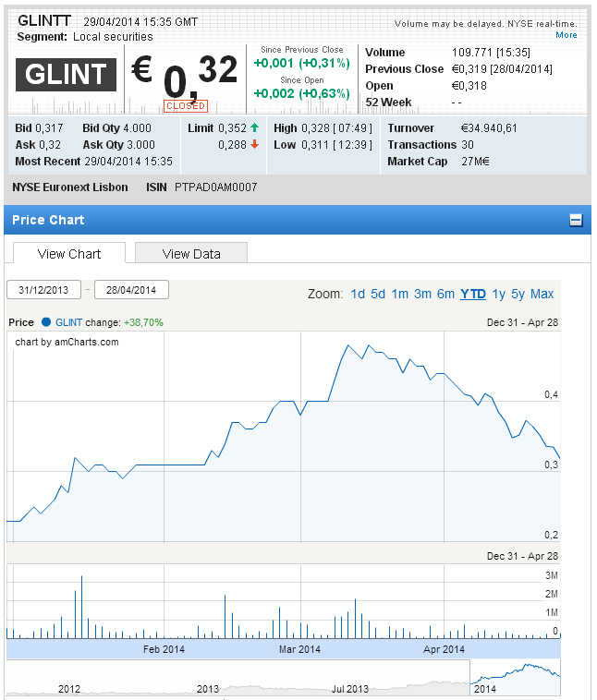Select the YTD zoom range
Image resolution: width=597 pixels, height=700 pixels.
coord(473,294)
